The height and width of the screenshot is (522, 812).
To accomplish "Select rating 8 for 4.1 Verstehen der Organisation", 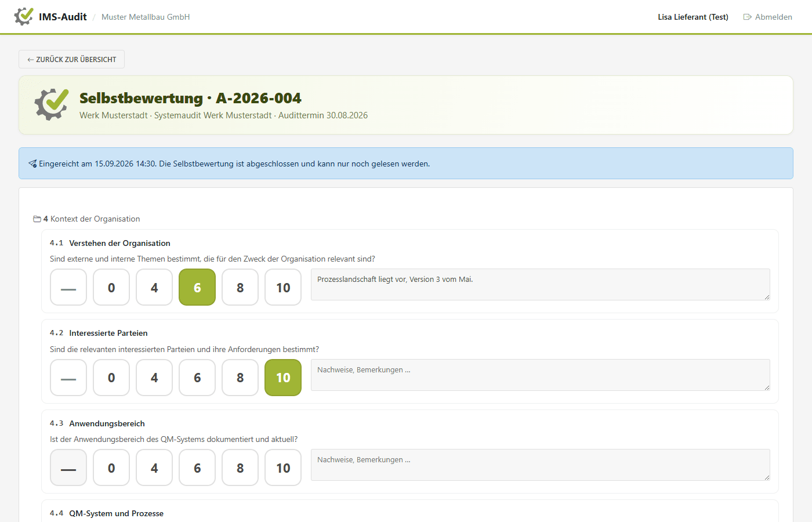I will [x=240, y=287].
